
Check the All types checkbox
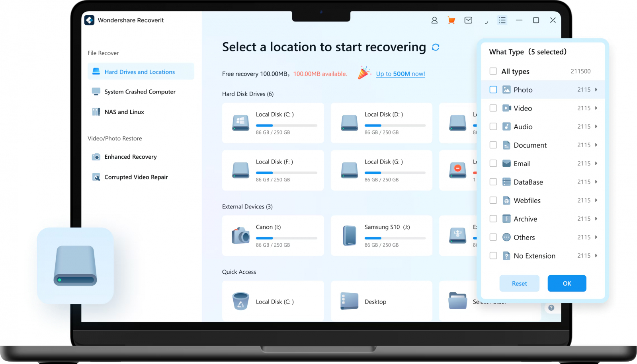[x=493, y=71]
